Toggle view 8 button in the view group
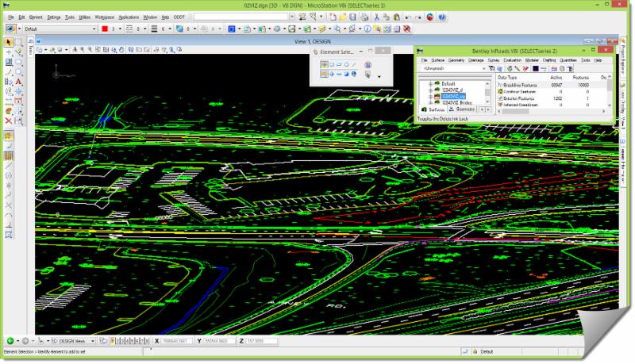635x364 pixels. (147, 341)
